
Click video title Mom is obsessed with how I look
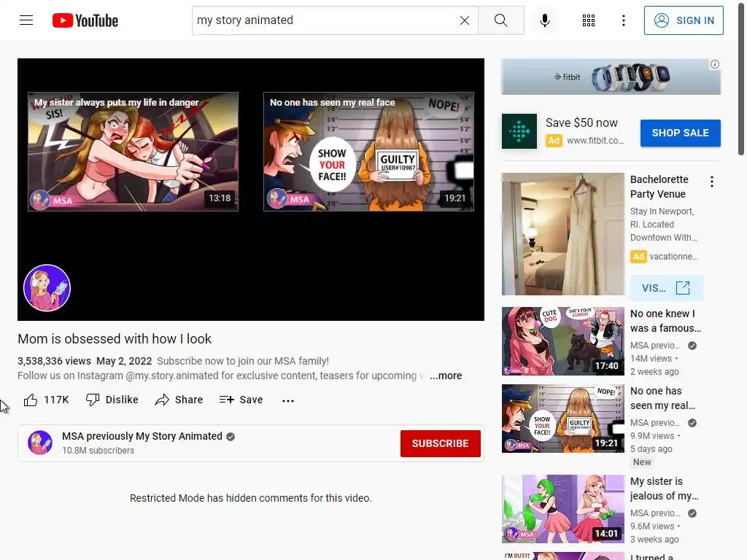pyautogui.click(x=115, y=339)
